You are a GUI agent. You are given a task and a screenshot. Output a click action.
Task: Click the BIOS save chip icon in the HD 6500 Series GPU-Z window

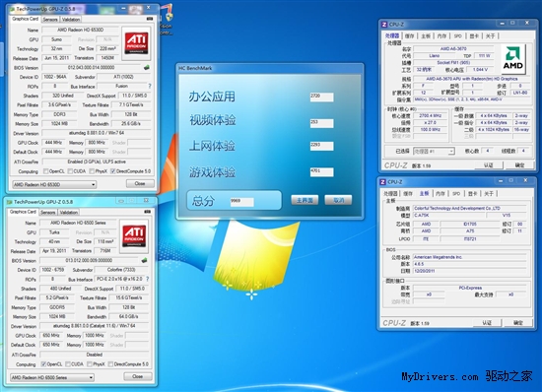[144, 260]
